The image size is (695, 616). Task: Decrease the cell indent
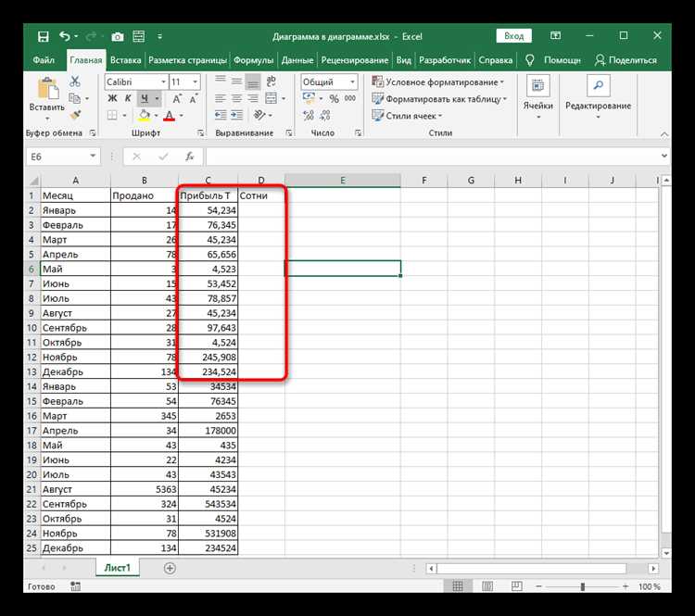point(221,115)
